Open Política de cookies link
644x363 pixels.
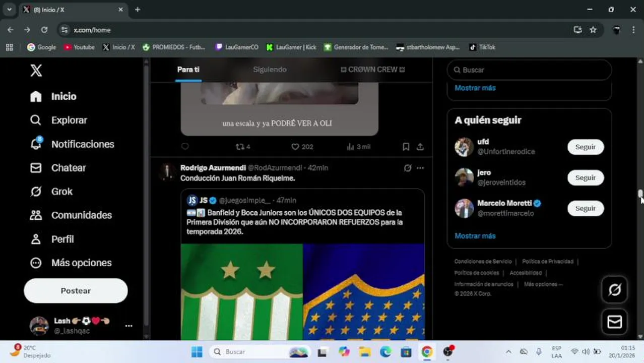[x=476, y=273]
